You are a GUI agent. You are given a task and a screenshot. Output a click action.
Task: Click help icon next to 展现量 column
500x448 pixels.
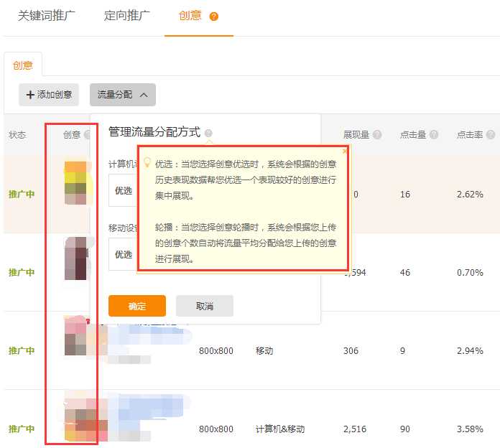(x=377, y=135)
